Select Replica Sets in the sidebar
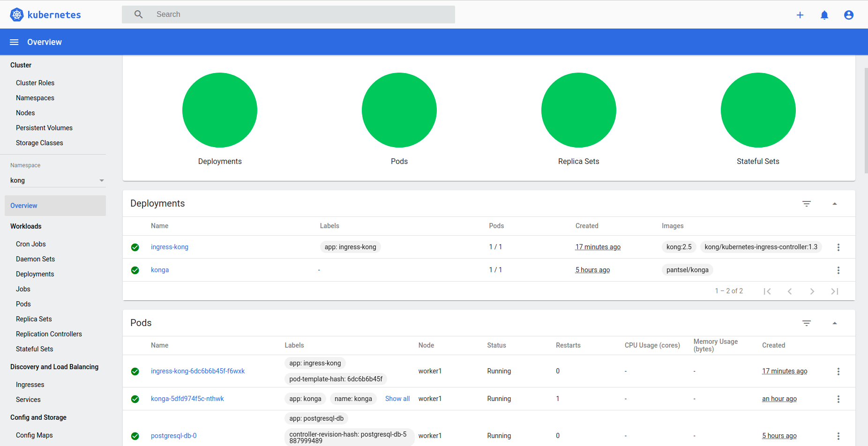The width and height of the screenshot is (868, 446). 34,319
